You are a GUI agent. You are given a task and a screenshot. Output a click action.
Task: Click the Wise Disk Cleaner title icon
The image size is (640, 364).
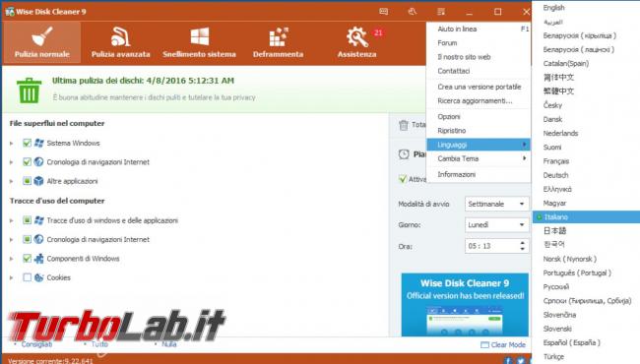10,12
